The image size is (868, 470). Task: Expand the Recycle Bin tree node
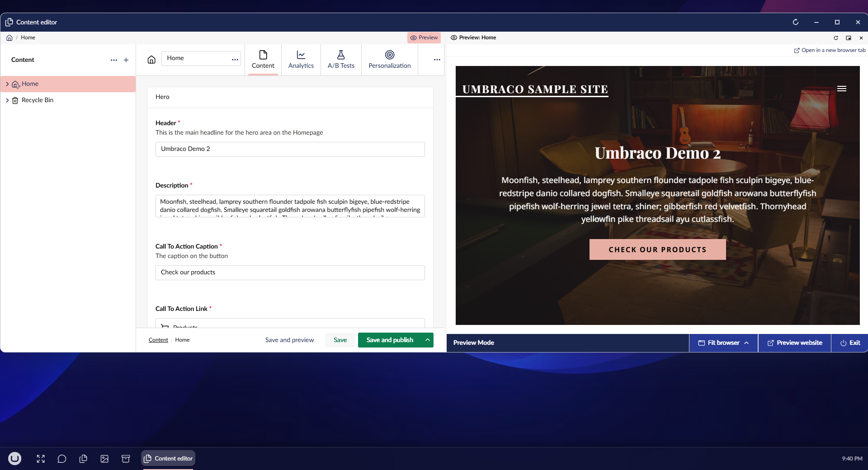point(7,100)
